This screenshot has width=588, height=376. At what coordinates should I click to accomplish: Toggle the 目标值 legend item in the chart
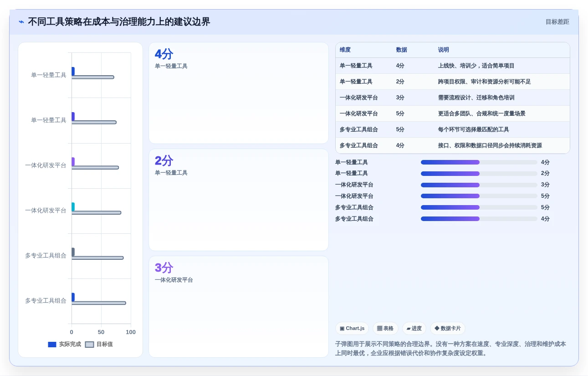(99, 345)
